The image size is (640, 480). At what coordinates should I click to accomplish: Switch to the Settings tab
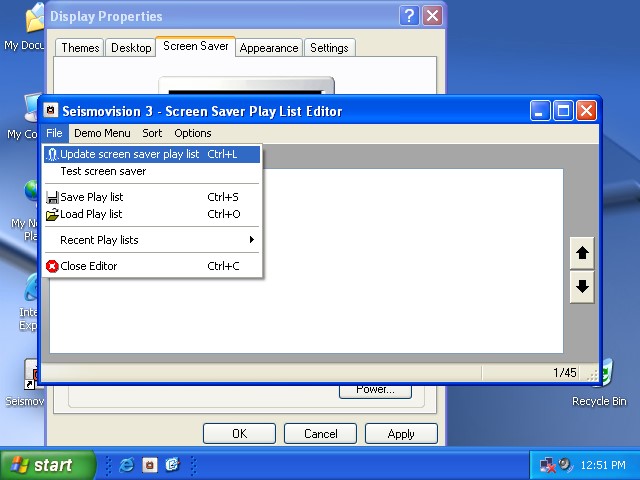(x=329, y=48)
